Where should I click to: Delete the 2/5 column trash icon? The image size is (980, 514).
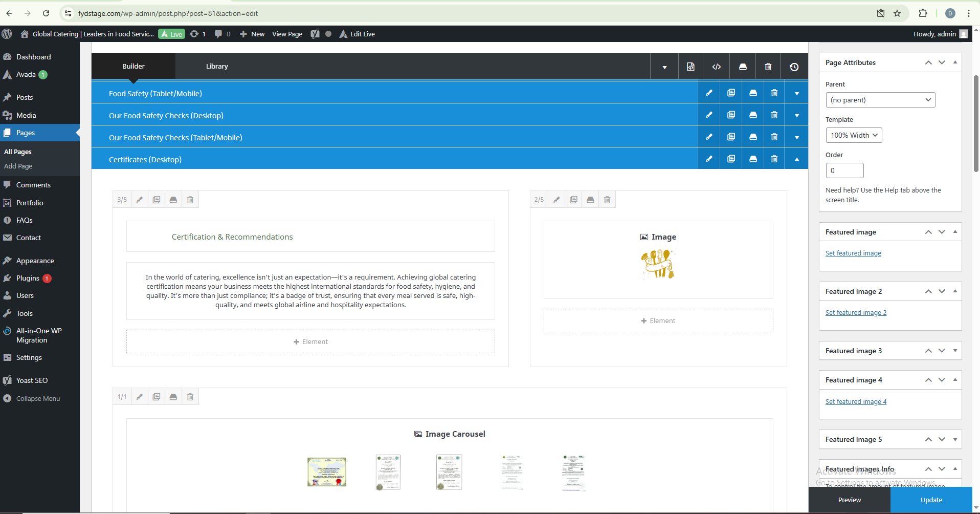(607, 200)
